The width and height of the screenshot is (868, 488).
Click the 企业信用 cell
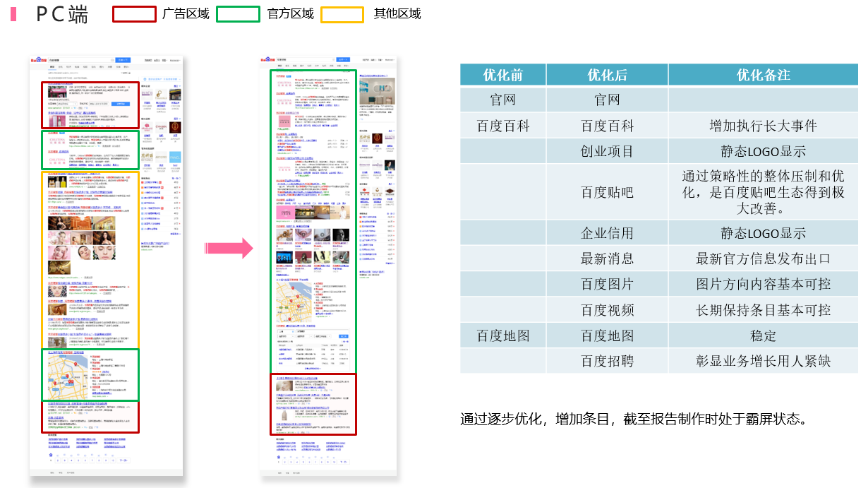[608, 233]
